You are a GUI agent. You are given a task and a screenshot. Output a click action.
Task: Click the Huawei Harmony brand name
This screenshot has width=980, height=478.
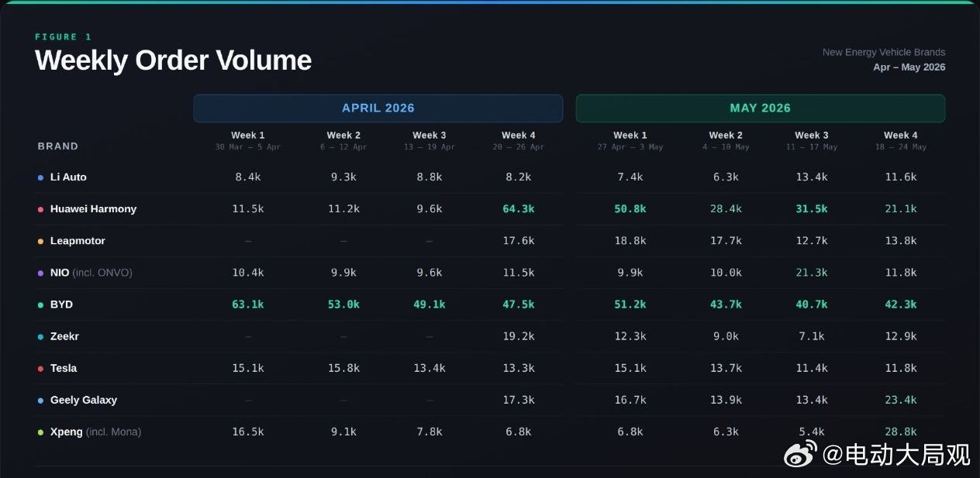[x=93, y=209]
